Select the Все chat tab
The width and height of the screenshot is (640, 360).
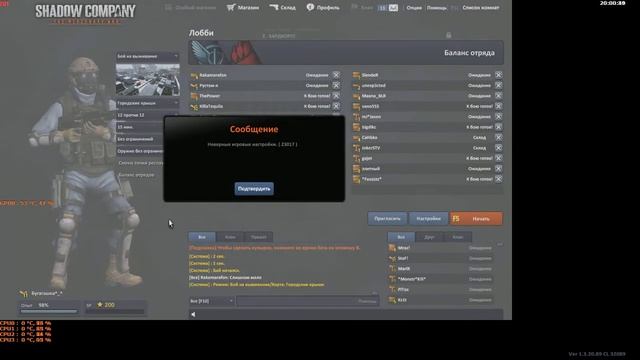click(202, 237)
